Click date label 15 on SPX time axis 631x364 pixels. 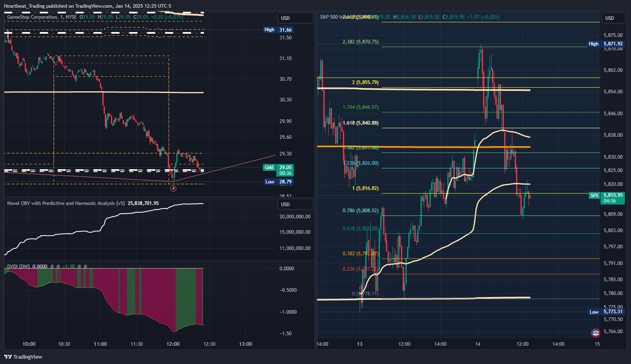pos(597,344)
